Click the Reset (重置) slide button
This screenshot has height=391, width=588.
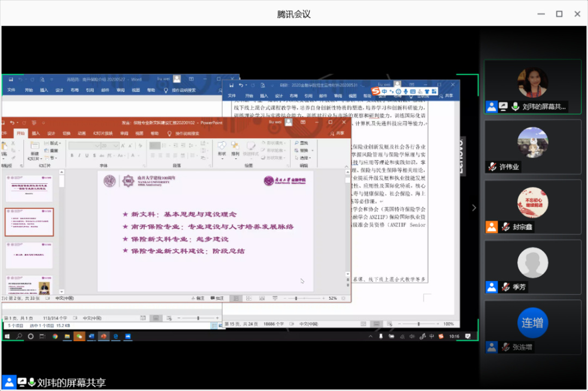[x=51, y=151]
